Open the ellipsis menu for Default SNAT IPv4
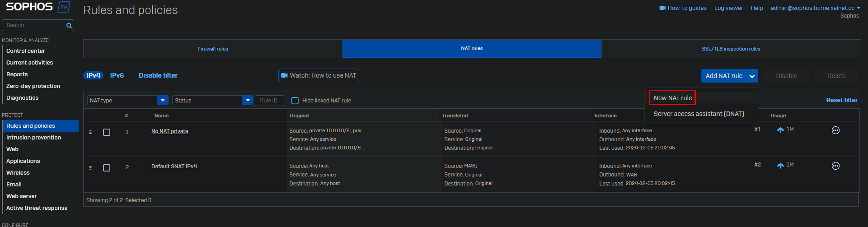Viewport: 868px width, 227px height. (x=835, y=166)
